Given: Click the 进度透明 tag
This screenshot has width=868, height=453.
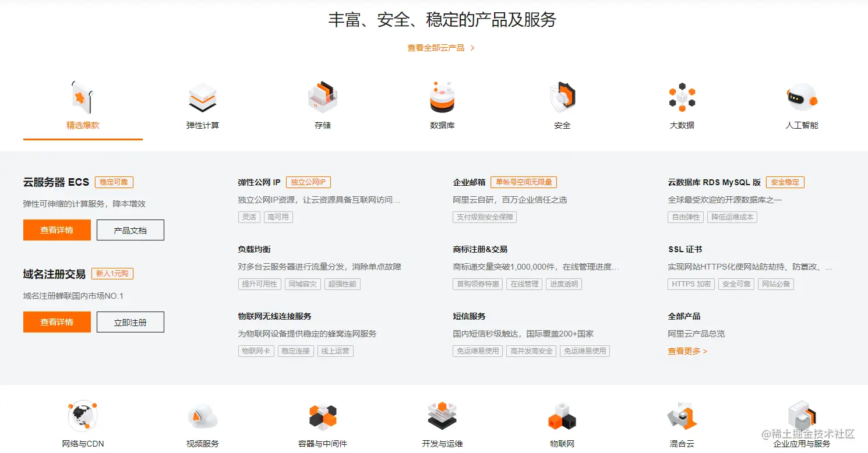Looking at the screenshot, I should pos(564,284).
